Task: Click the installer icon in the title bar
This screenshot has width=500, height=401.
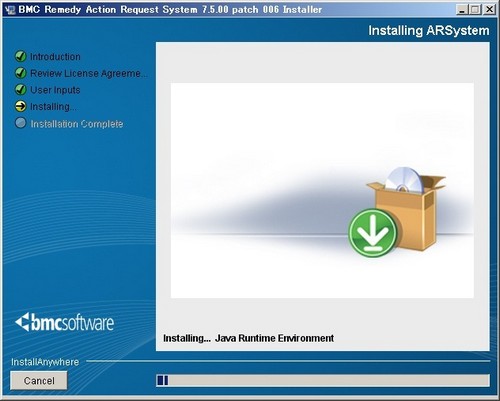Action: click(10, 10)
